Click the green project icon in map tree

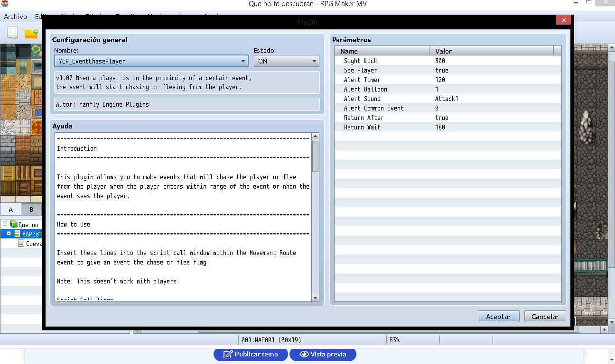(x=13, y=224)
